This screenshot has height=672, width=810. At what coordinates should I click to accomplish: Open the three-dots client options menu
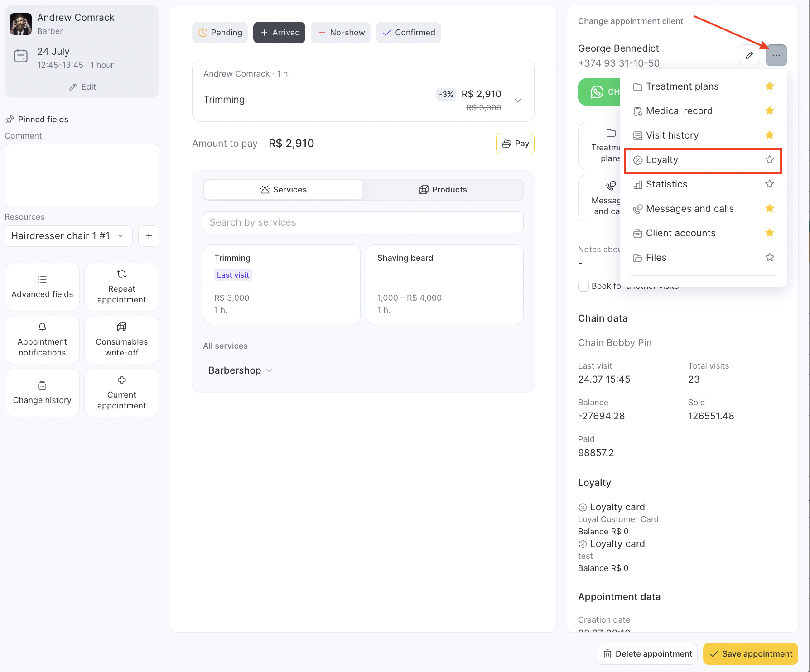click(x=776, y=55)
